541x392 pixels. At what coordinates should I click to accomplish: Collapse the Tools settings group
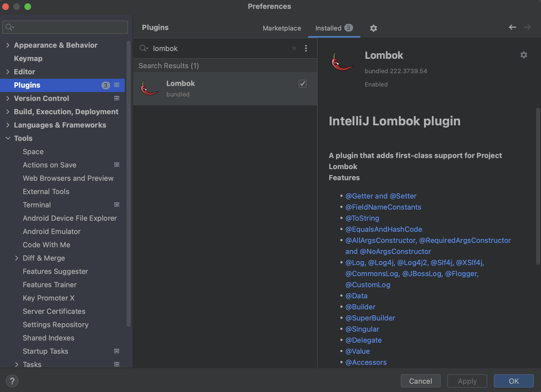pyautogui.click(x=8, y=138)
